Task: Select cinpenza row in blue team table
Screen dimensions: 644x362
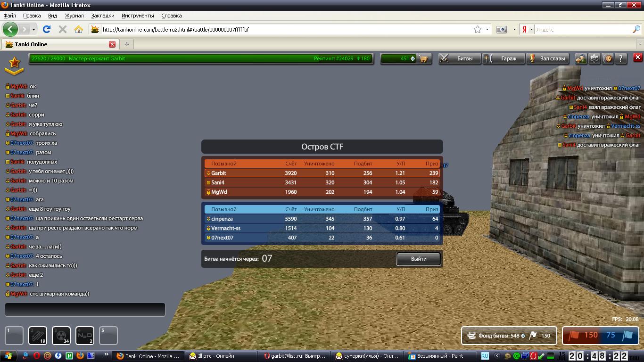Action: pyautogui.click(x=322, y=219)
